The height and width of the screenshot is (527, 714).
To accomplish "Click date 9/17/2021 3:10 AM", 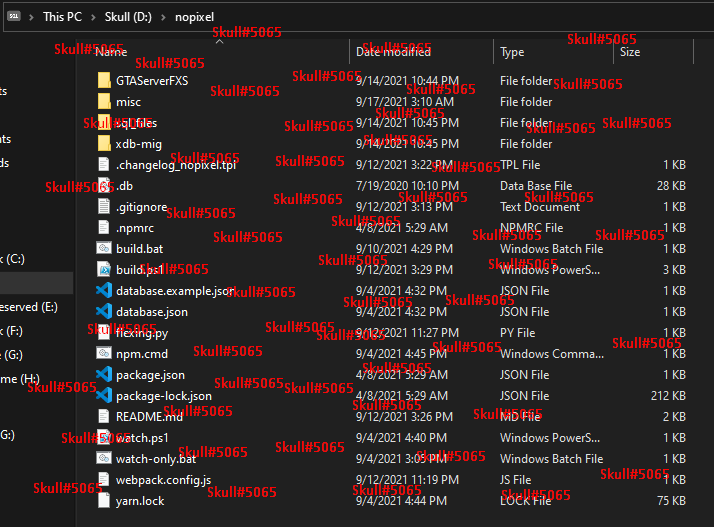I will click(x=405, y=102).
